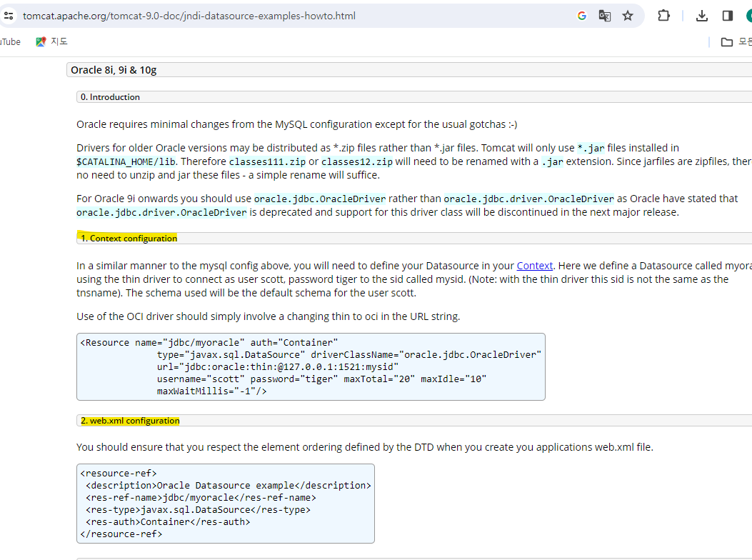The width and height of the screenshot is (752, 560).
Task: Click the username="scott" password line
Action: click(x=322, y=379)
